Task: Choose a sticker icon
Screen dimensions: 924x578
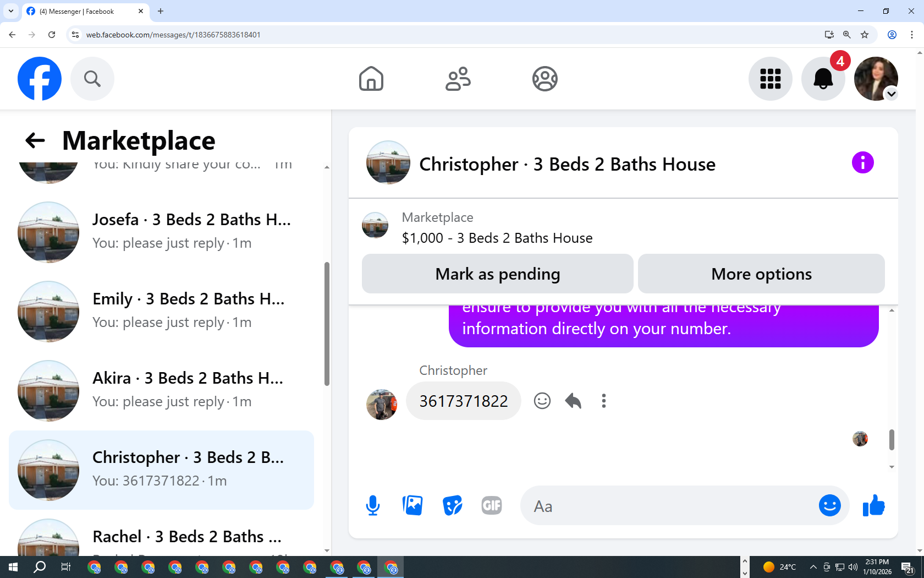Action: click(x=452, y=505)
